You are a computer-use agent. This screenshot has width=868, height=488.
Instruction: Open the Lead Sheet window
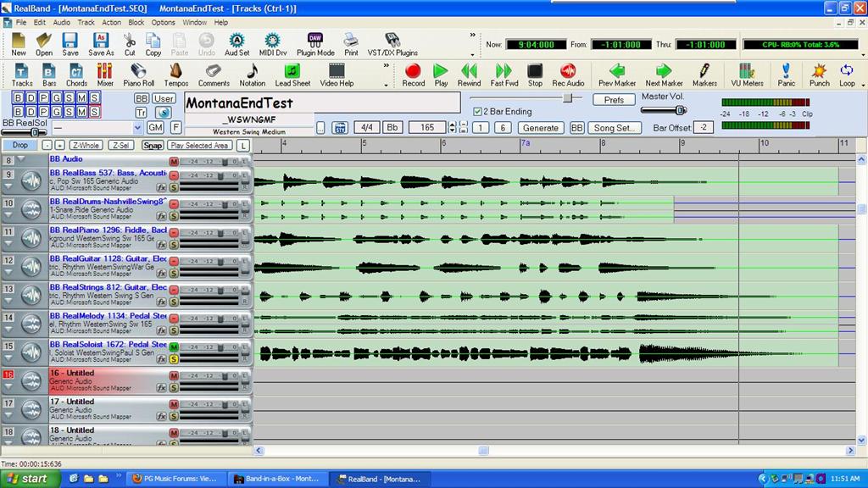[292, 75]
